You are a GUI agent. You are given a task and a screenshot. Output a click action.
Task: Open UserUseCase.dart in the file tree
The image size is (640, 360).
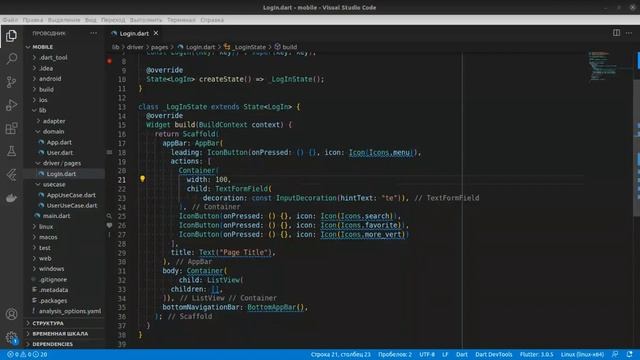click(72, 205)
